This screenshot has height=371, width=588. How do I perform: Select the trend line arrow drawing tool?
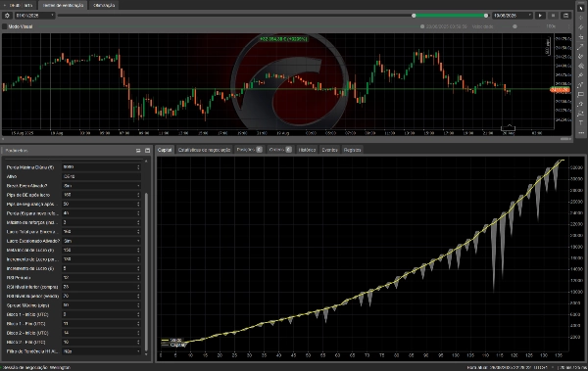pyautogui.click(x=581, y=46)
